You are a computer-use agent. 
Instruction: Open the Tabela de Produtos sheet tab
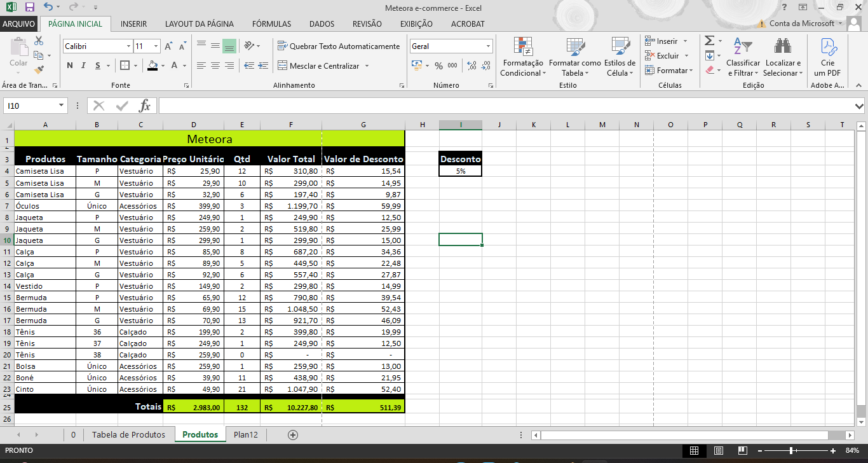click(128, 435)
